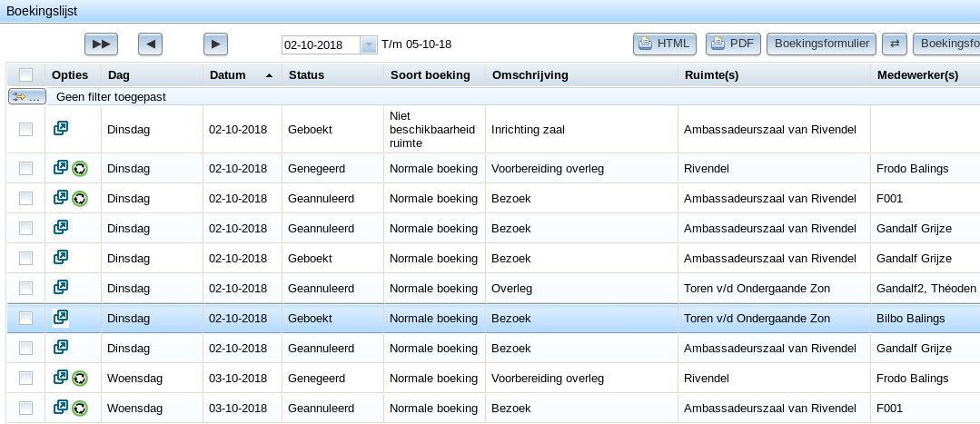Screen dimensions: 980x424
Task: Export list with the HTML button
Action: coord(665,44)
